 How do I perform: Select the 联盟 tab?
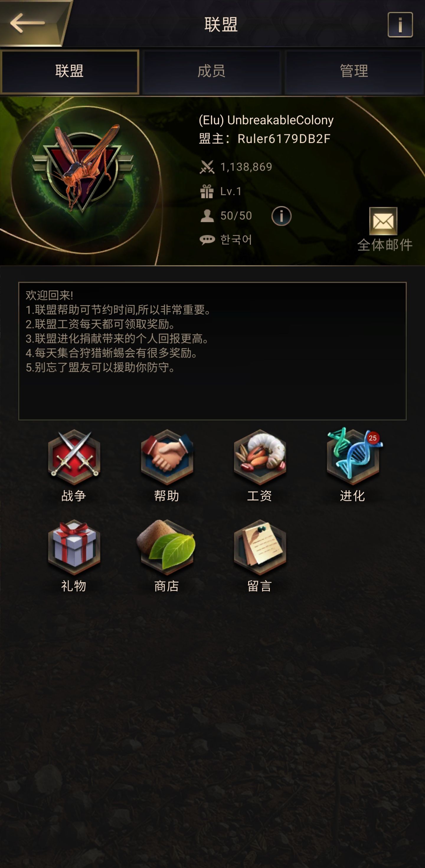coord(70,71)
